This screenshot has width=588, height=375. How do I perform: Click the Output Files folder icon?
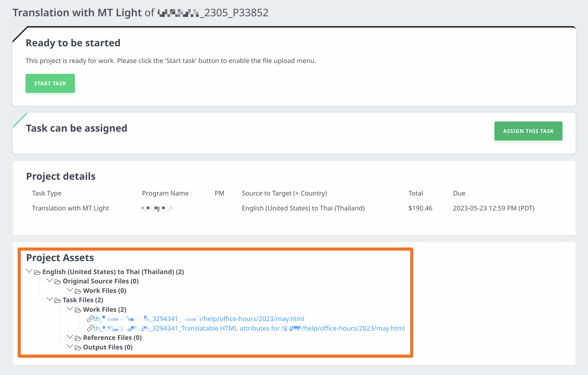pyautogui.click(x=78, y=348)
